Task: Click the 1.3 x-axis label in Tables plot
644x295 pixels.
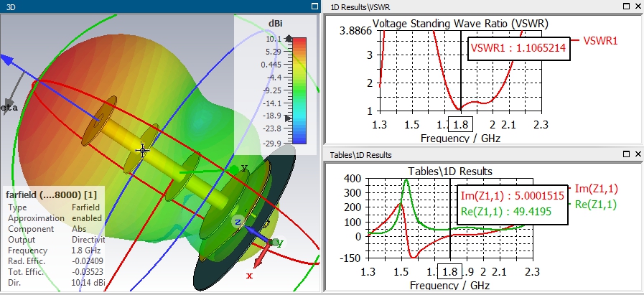Action: pos(368,271)
